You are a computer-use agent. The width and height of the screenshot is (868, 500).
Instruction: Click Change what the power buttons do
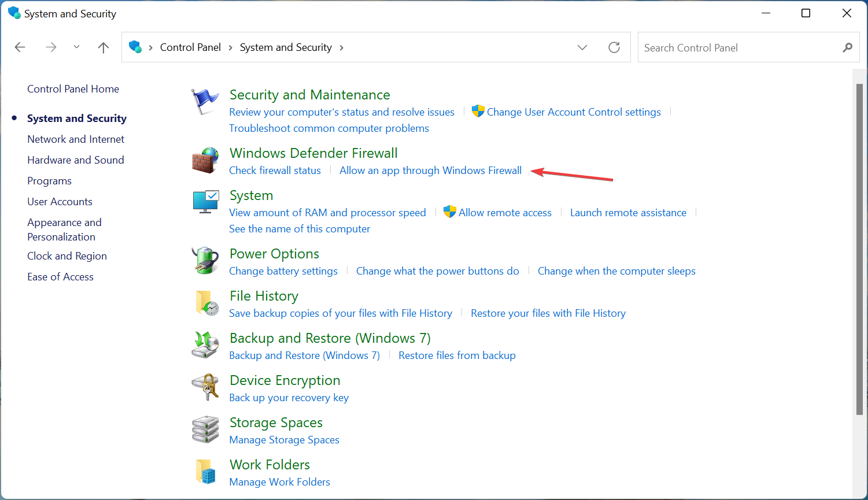[x=438, y=271]
